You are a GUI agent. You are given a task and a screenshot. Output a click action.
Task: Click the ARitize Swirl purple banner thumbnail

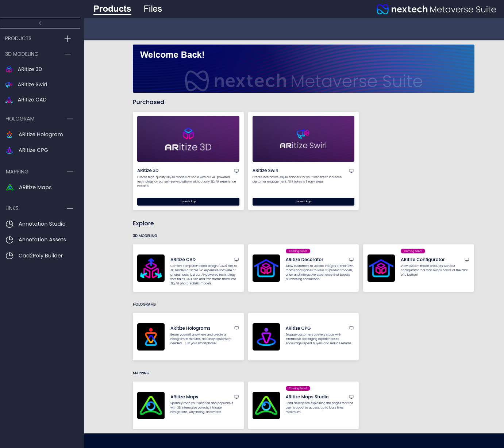(x=303, y=139)
